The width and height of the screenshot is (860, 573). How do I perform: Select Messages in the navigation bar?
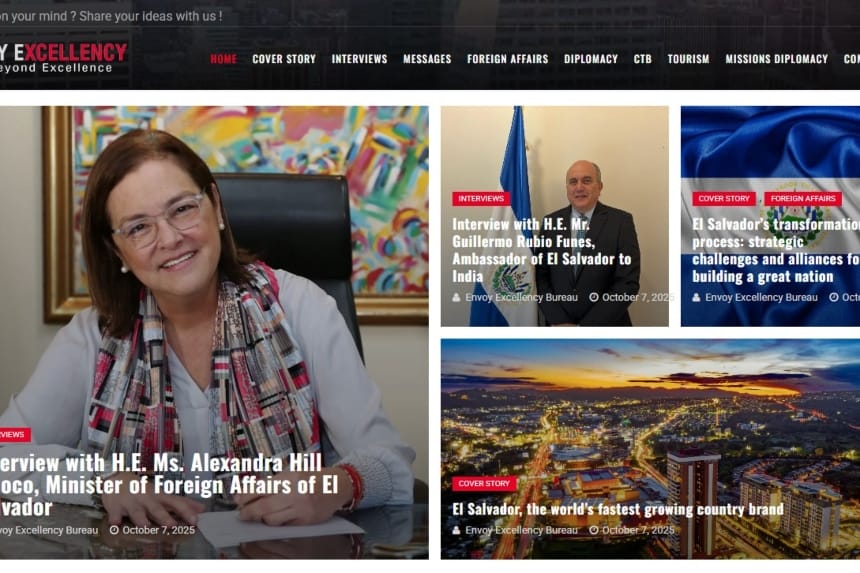pyautogui.click(x=427, y=59)
